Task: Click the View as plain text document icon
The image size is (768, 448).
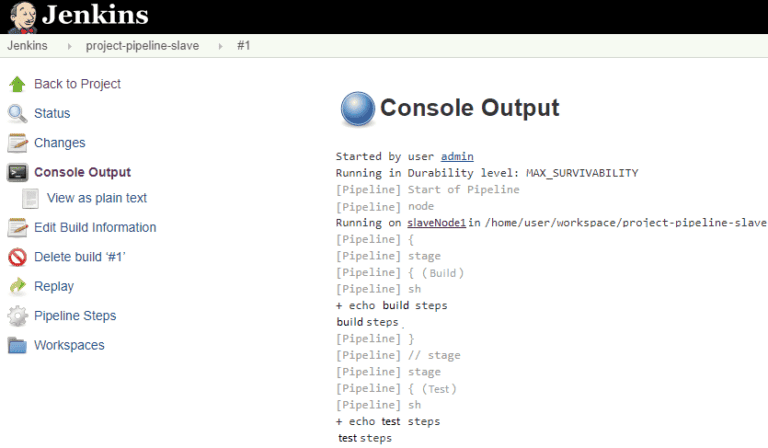Action: click(x=30, y=198)
